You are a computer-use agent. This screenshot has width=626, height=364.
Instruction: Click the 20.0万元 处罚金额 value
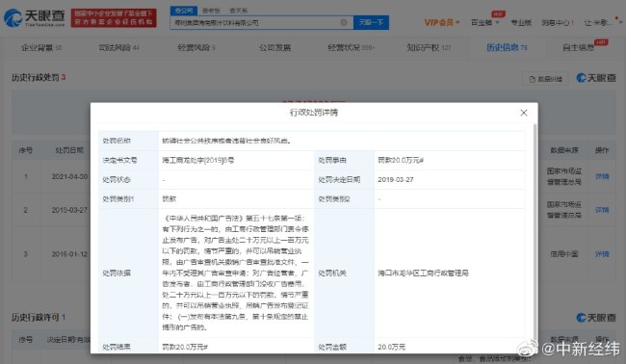pos(391,348)
